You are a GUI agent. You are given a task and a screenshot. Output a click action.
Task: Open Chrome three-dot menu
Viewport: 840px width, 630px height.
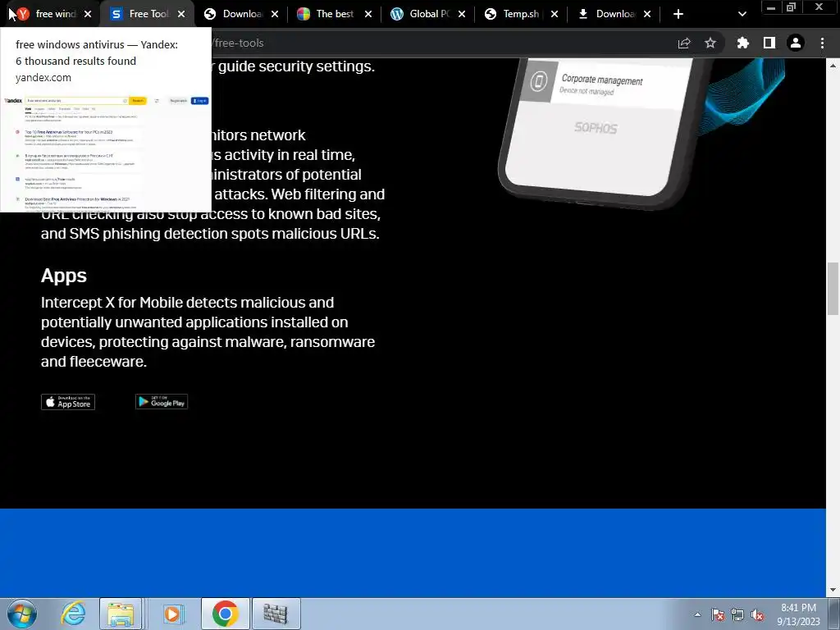[x=822, y=43]
